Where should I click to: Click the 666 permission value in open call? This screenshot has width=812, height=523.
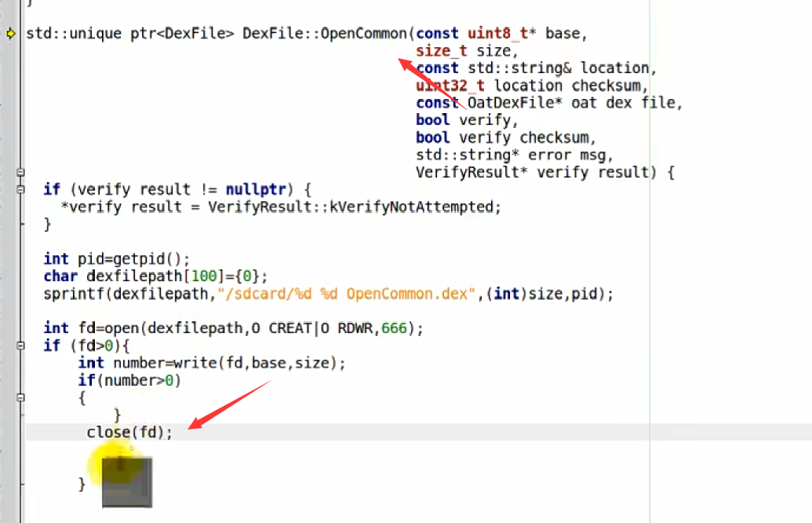coord(394,328)
